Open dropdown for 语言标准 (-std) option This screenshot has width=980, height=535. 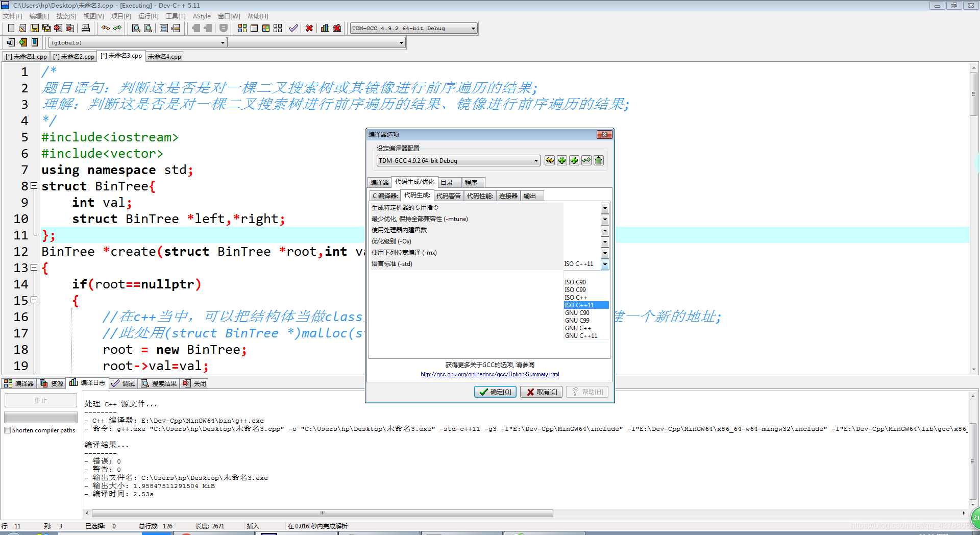point(605,264)
